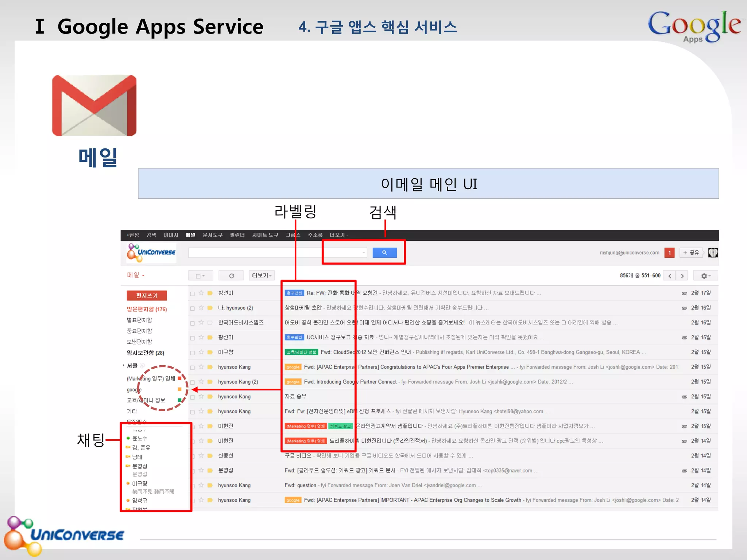747x560 pixels.
Task: Open 캘린더 in top navigation bar
Action: click(237, 235)
